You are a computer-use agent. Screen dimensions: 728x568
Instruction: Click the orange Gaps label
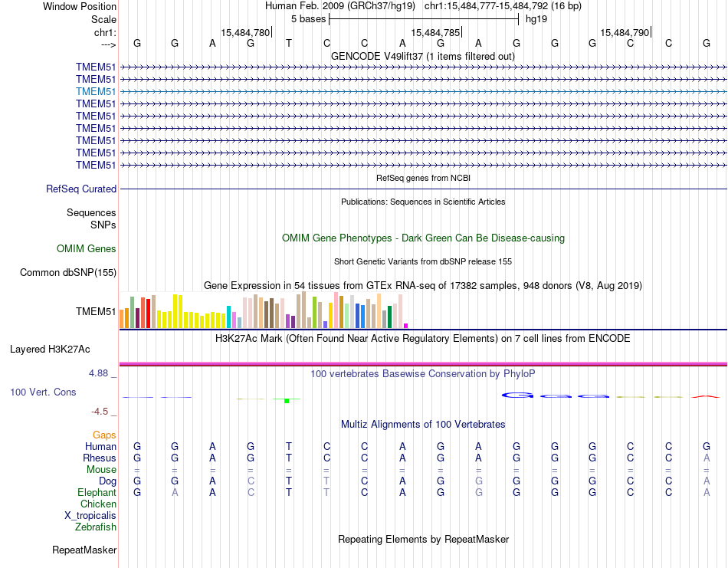104,435
